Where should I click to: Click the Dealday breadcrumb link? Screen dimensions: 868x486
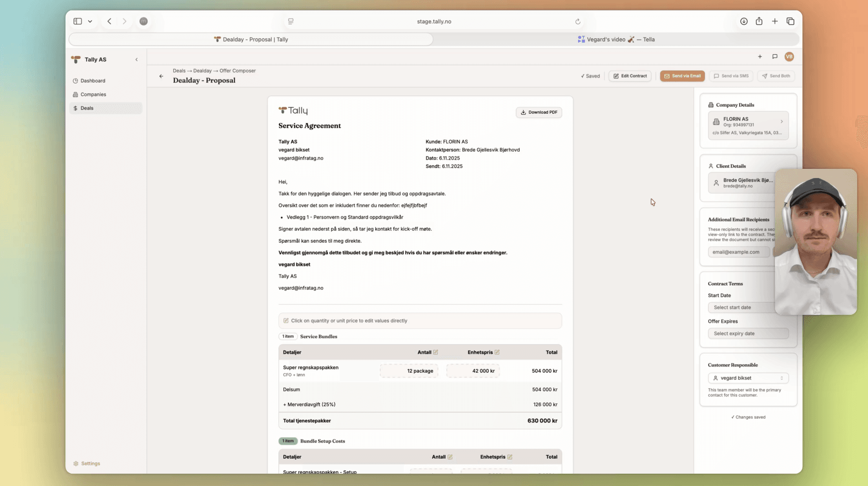pos(202,71)
